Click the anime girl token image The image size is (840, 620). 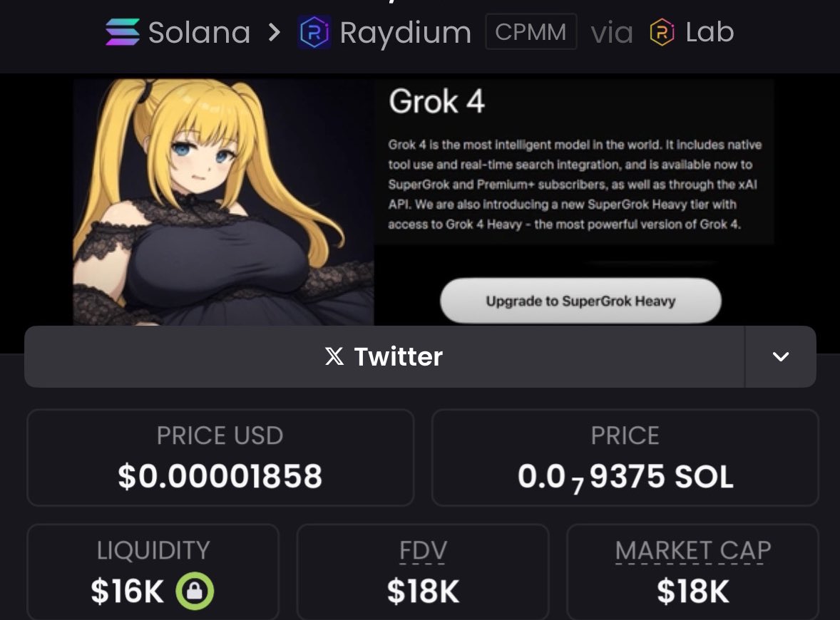(x=223, y=202)
